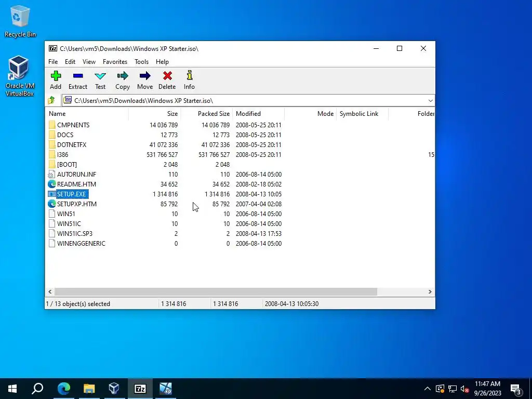Viewport: 532px width, 399px height.
Task: Click I386 size value 531 766 527
Action: point(161,154)
